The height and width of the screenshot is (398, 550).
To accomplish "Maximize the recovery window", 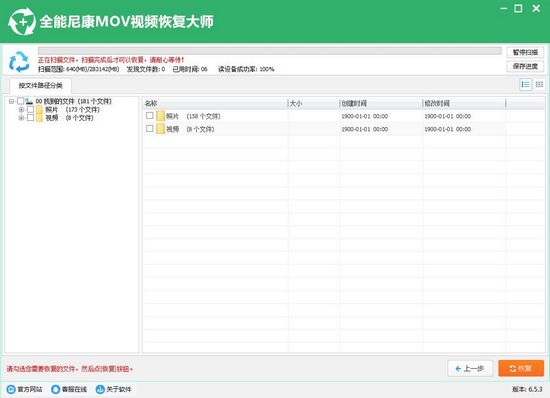I will tap(518, 8).
